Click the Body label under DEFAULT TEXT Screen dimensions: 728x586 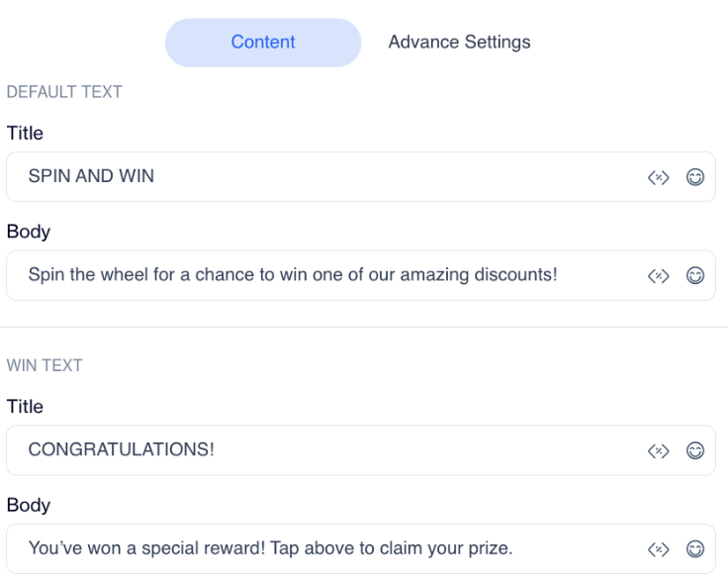pos(28,231)
